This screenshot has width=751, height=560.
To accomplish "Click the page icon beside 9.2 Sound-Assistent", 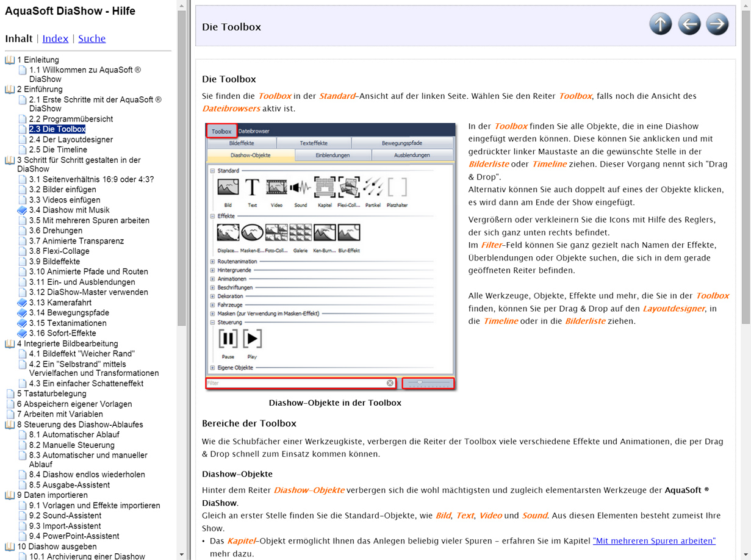I will coord(23,515).
